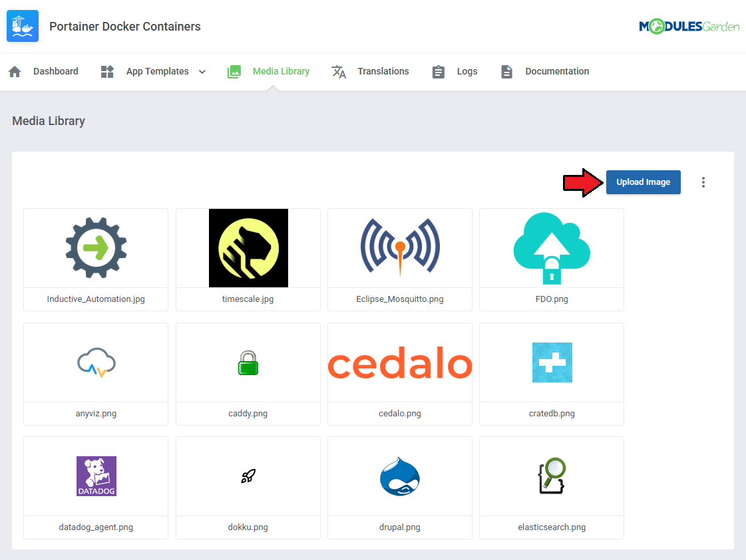Click the anyviz.png file name
This screenshot has height=560, width=746.
(x=96, y=414)
